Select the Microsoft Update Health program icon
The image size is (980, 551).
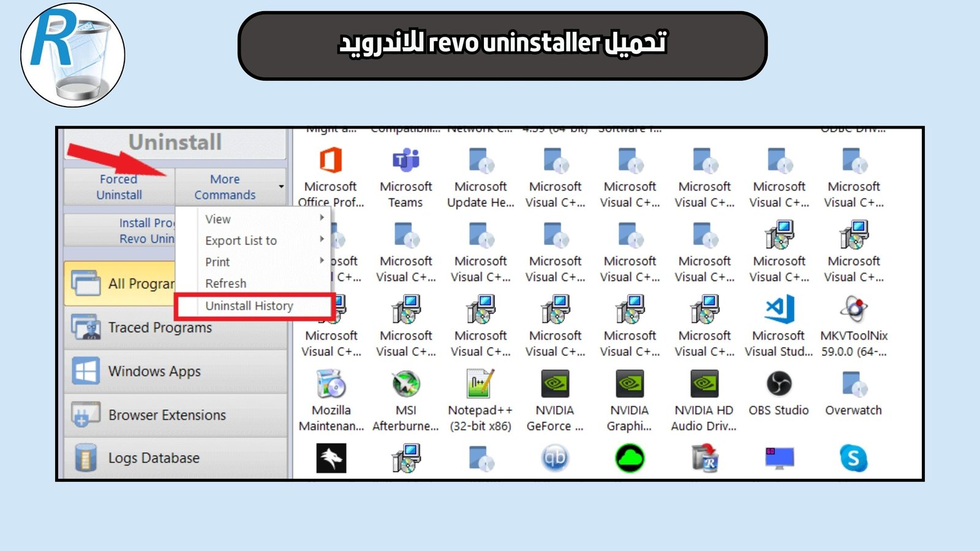[x=481, y=160]
